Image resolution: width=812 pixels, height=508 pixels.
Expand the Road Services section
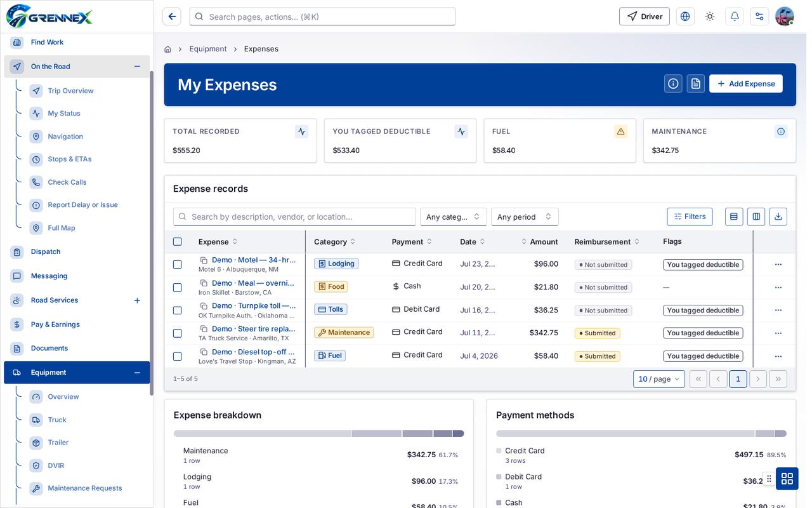tap(137, 300)
